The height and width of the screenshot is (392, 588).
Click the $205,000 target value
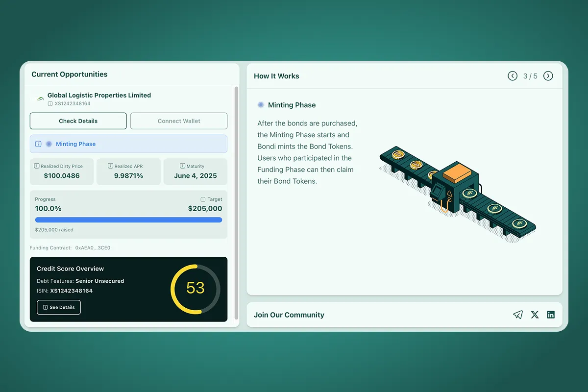point(205,208)
